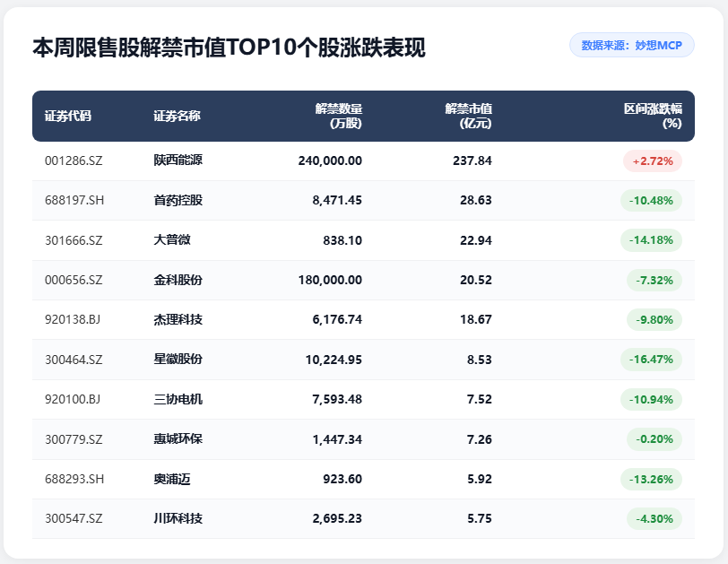Screen dimensions: 728x564
Task: Select stock code 001286.SZ
Action: [x=74, y=161]
